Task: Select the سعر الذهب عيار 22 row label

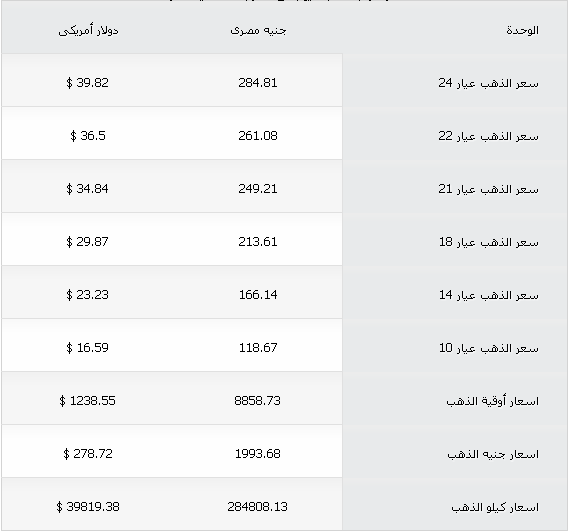Action: 488,136
